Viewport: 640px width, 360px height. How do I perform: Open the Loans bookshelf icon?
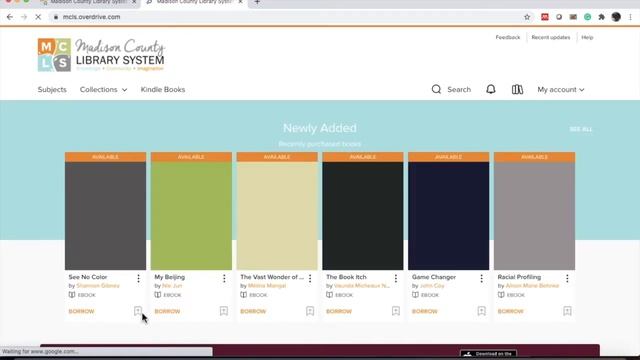(517, 89)
